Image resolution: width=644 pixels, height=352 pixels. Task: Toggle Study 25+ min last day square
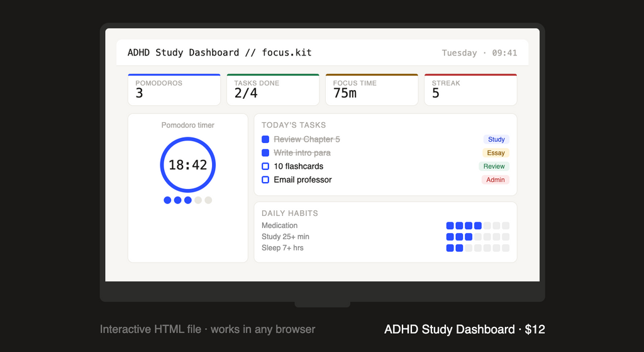point(506,237)
